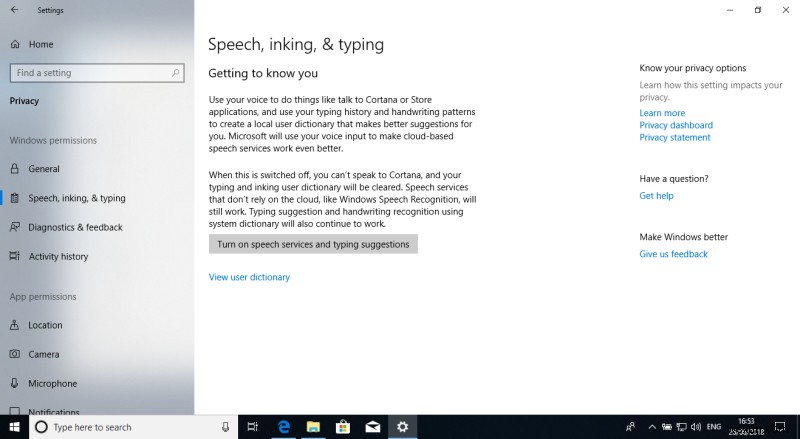Click the Find a setting search box

[97, 73]
